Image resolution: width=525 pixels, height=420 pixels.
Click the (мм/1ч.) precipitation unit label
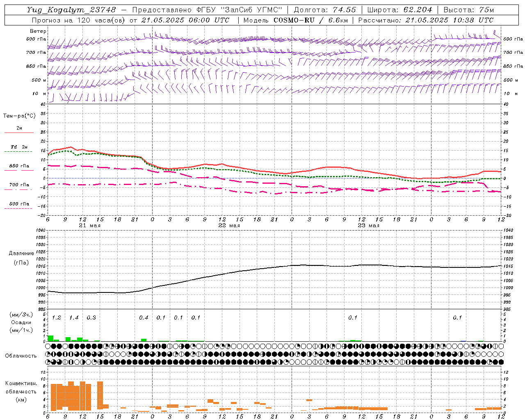pyautogui.click(x=21, y=330)
